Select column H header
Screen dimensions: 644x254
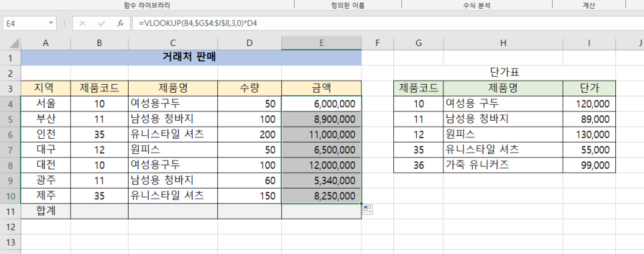(x=503, y=43)
